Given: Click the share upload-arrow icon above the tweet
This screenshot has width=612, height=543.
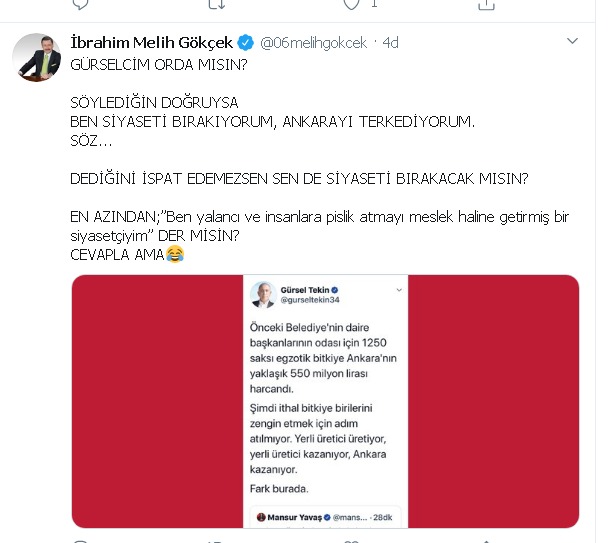Looking at the screenshot, I should click(486, 4).
